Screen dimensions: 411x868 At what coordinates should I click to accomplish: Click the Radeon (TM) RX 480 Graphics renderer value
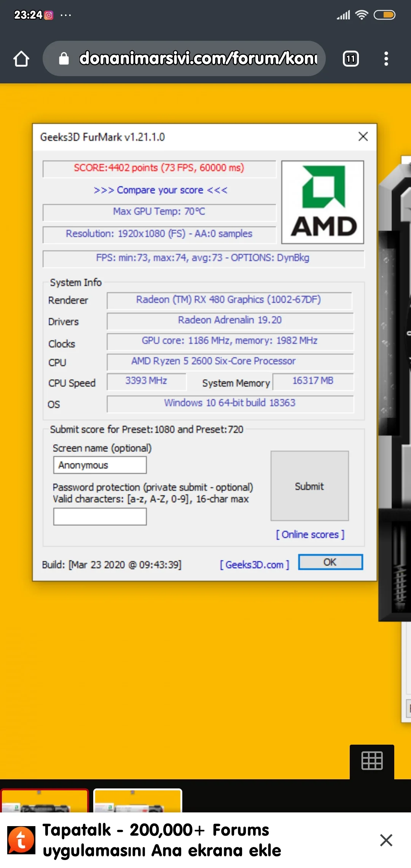[229, 300]
